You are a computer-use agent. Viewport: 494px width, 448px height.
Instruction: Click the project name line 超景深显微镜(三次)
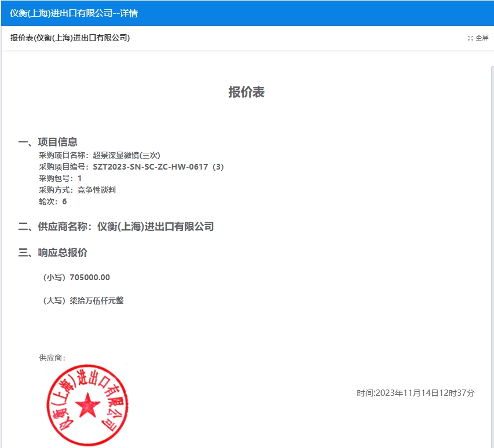coord(126,155)
